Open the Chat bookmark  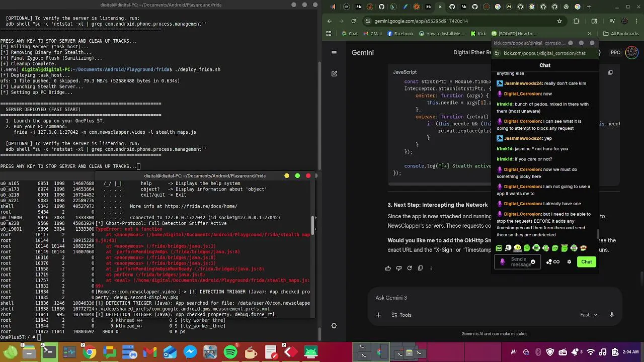[x=349, y=34]
